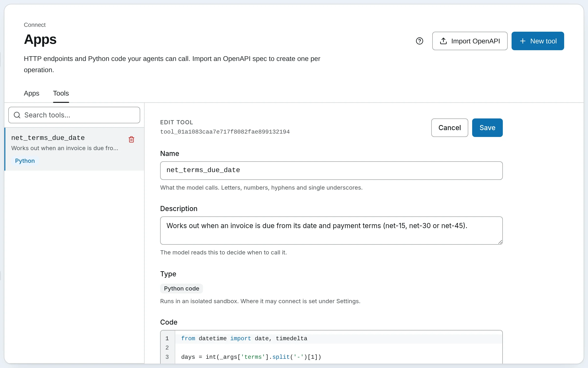Edit the Description text area
The width and height of the screenshot is (588, 368).
coord(331,230)
